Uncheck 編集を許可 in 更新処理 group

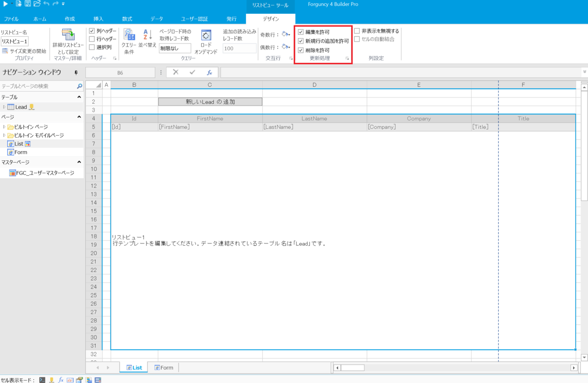point(300,31)
